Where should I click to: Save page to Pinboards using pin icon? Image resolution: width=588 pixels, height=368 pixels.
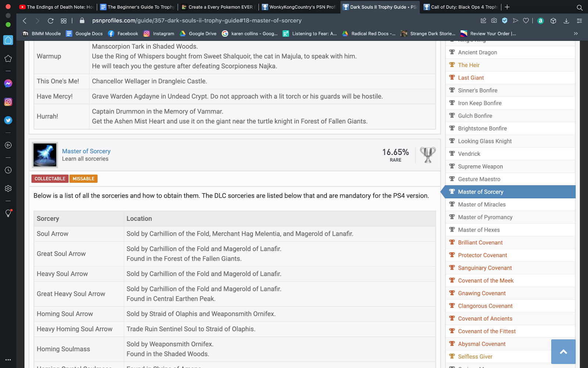[483, 21]
